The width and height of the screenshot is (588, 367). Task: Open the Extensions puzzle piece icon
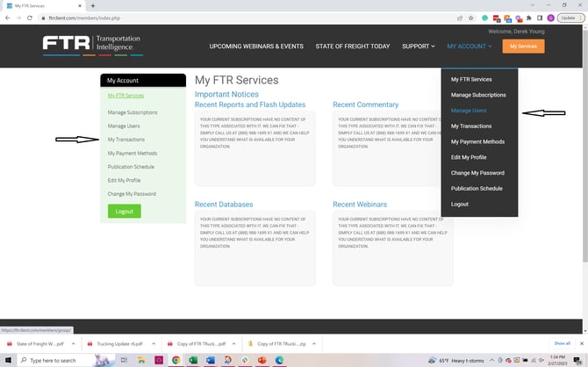click(x=529, y=18)
